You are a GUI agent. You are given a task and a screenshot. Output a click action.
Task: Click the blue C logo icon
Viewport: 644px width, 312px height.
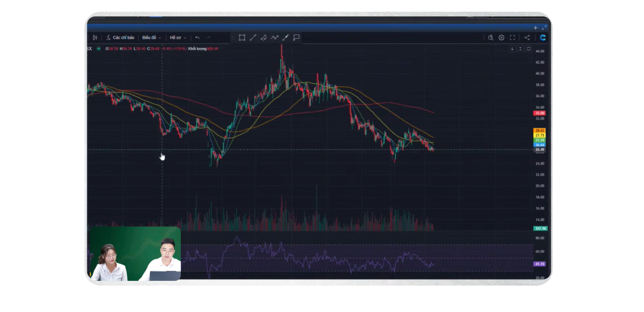[543, 37]
